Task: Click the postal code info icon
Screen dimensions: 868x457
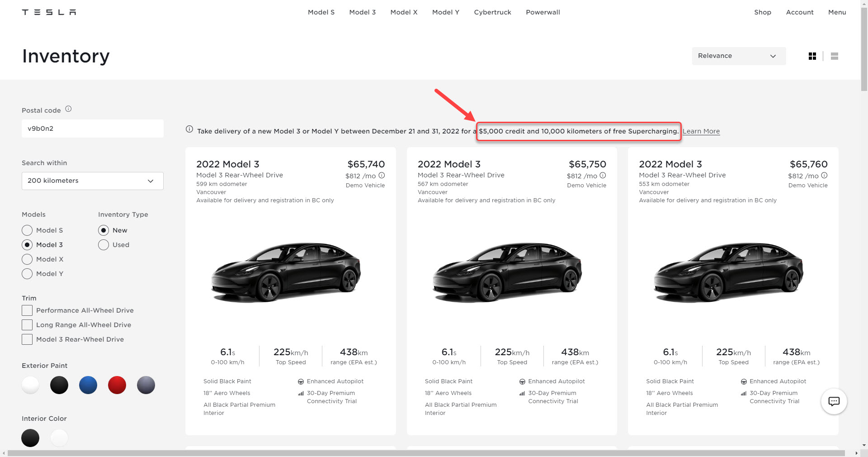Action: click(68, 109)
